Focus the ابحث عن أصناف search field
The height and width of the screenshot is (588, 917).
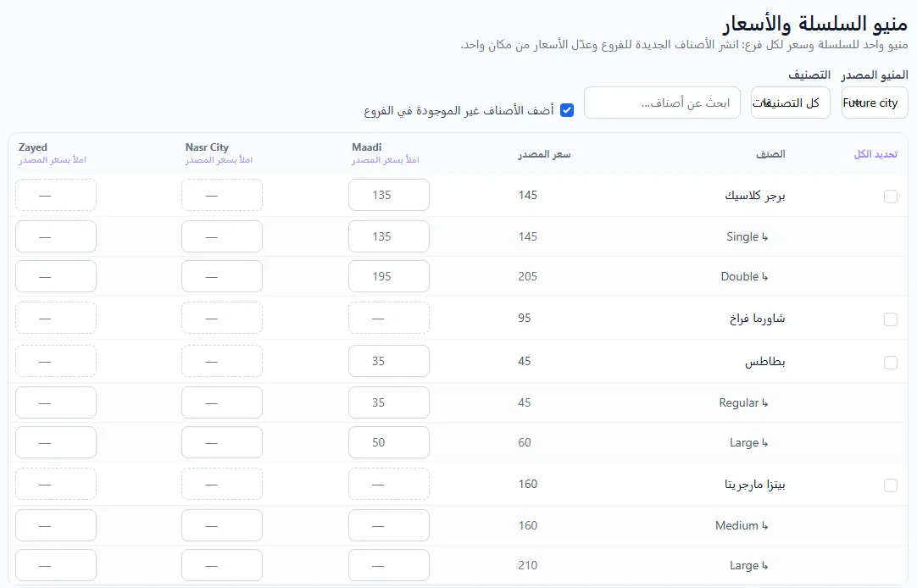tap(662, 103)
